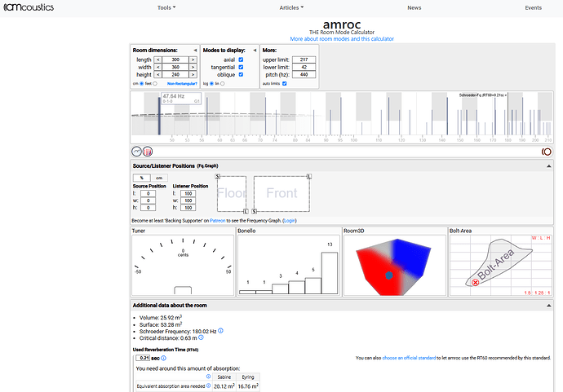Select the curve graph view icon
The height and width of the screenshot is (392, 563).
pyautogui.click(x=136, y=152)
